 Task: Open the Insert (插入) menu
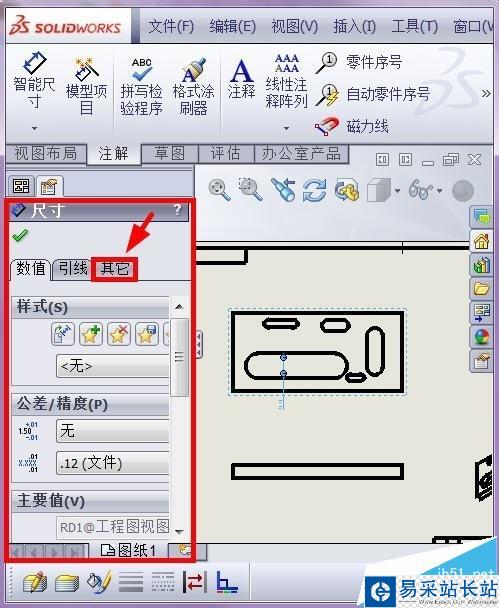[x=355, y=27]
